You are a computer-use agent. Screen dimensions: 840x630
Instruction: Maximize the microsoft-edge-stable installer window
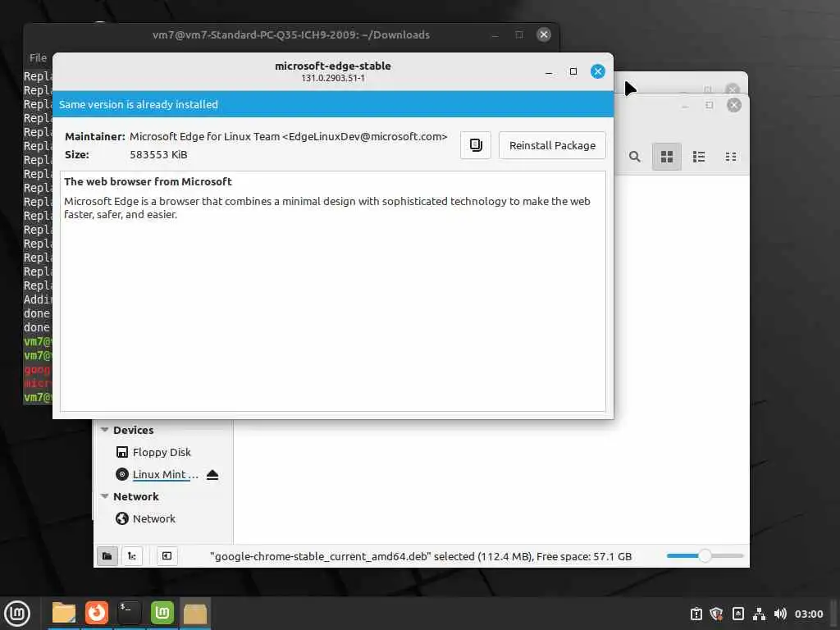(573, 71)
